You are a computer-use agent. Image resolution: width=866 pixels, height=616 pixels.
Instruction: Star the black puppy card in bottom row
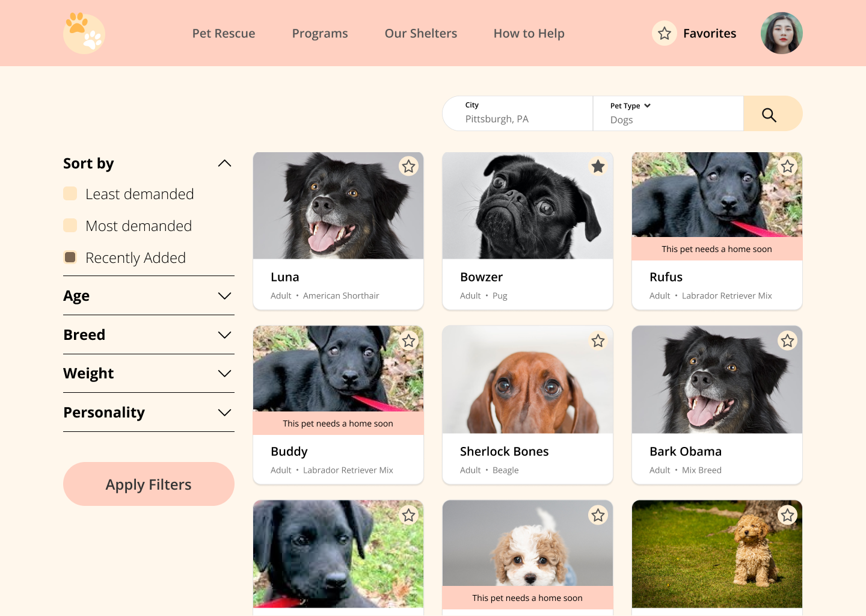(x=409, y=516)
